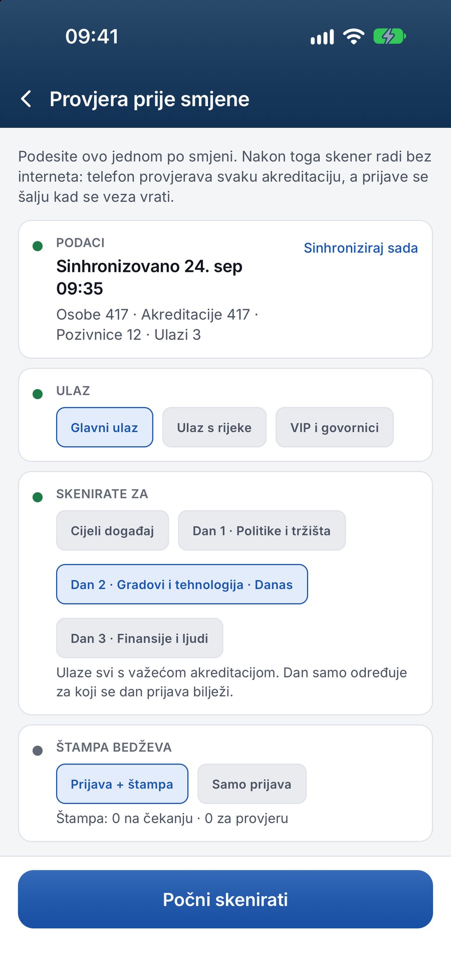The height and width of the screenshot is (980, 451).
Task: Tap the battery charging icon
Action: tap(389, 37)
